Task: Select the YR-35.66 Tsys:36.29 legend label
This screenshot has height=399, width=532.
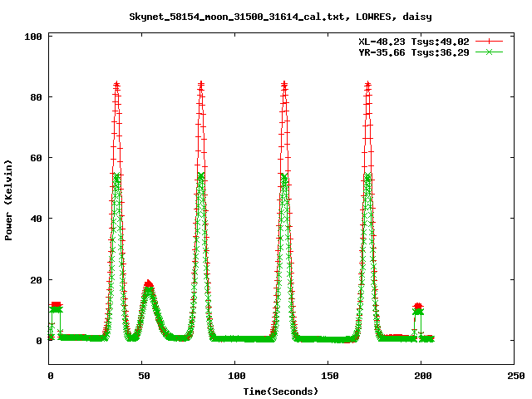Action: [414, 52]
